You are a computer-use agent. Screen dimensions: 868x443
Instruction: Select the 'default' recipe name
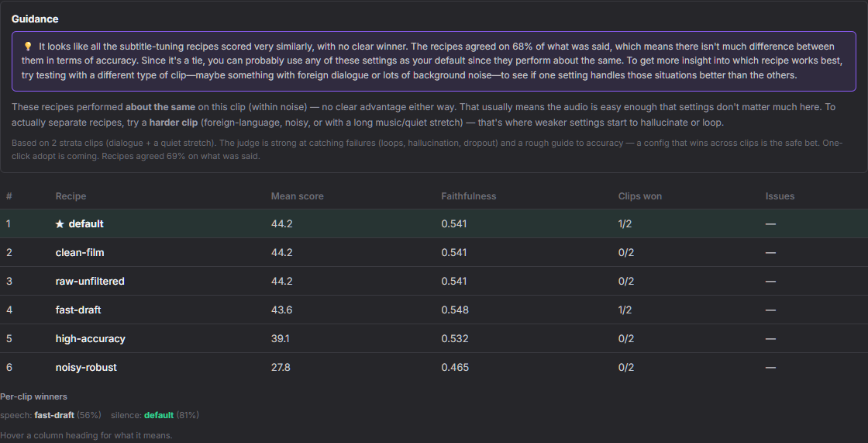click(86, 224)
